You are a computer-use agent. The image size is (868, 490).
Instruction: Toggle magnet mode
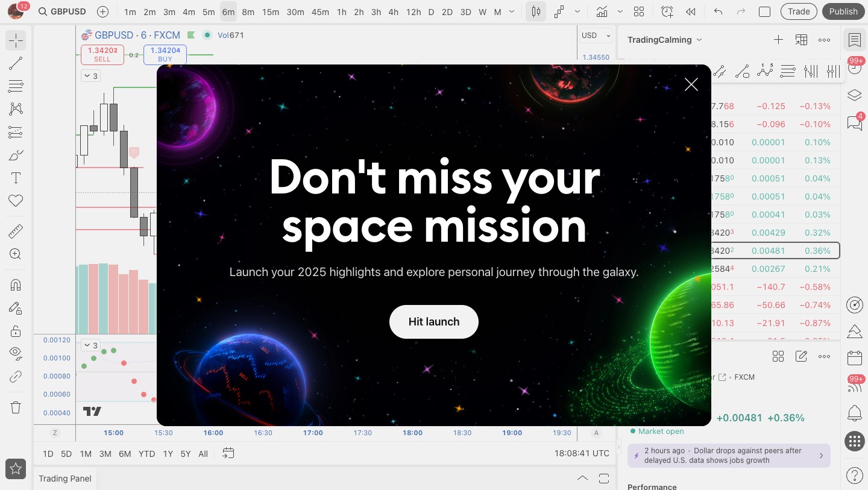coord(16,284)
